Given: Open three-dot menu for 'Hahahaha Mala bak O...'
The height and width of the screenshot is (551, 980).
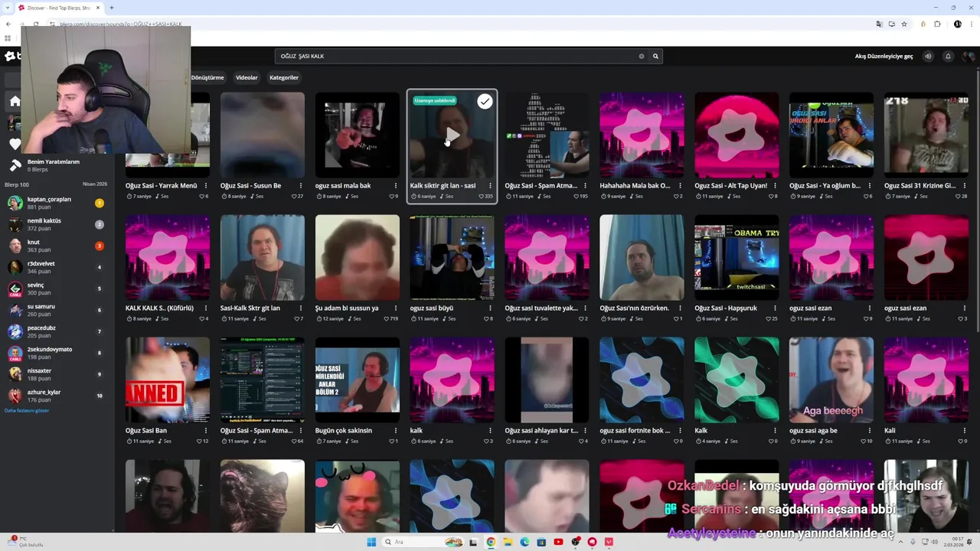Looking at the screenshot, I should pos(680,185).
